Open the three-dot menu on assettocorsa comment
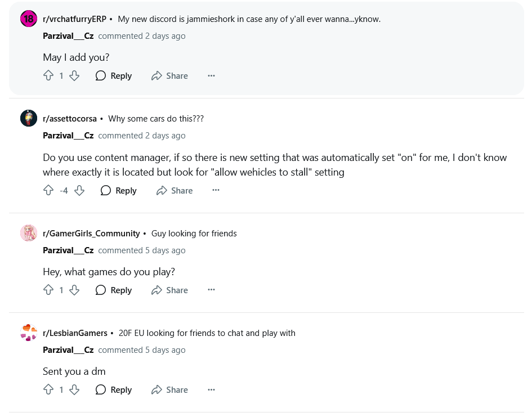532x417 pixels. tap(216, 191)
